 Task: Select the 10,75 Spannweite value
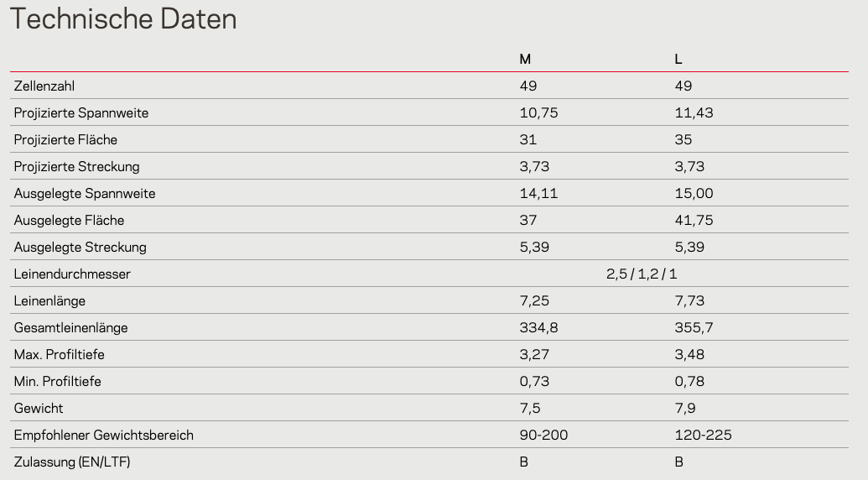(x=538, y=113)
